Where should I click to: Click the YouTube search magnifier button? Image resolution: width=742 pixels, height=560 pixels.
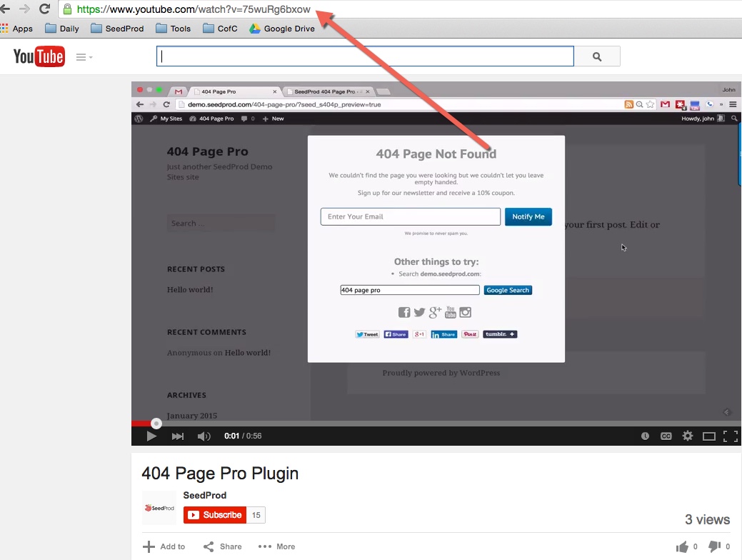point(597,56)
